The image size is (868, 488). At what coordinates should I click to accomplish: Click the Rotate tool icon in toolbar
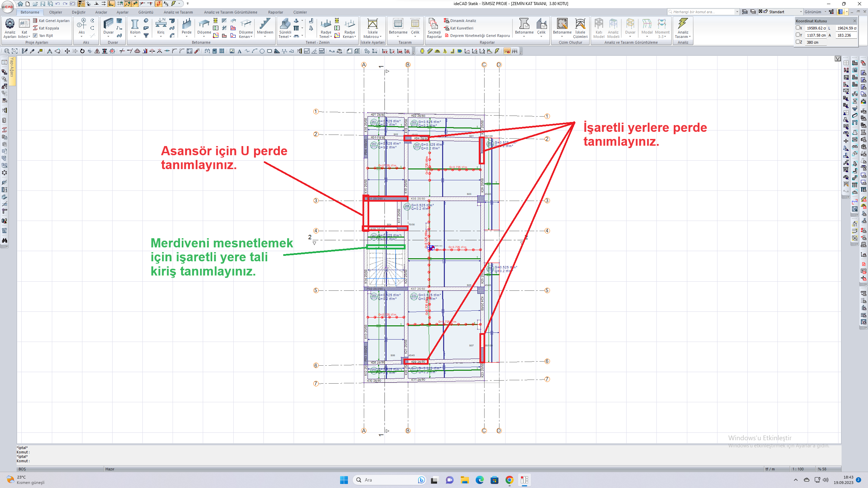[x=82, y=51]
